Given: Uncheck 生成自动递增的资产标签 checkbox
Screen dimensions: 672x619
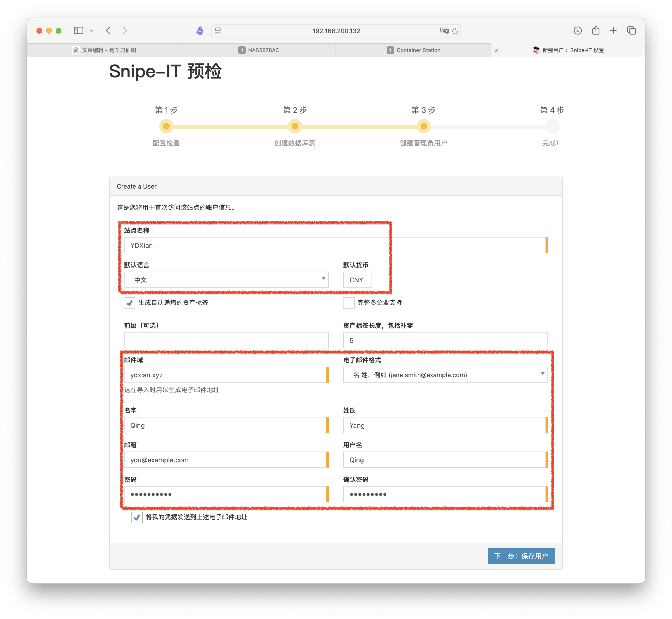Looking at the screenshot, I should click(x=130, y=303).
